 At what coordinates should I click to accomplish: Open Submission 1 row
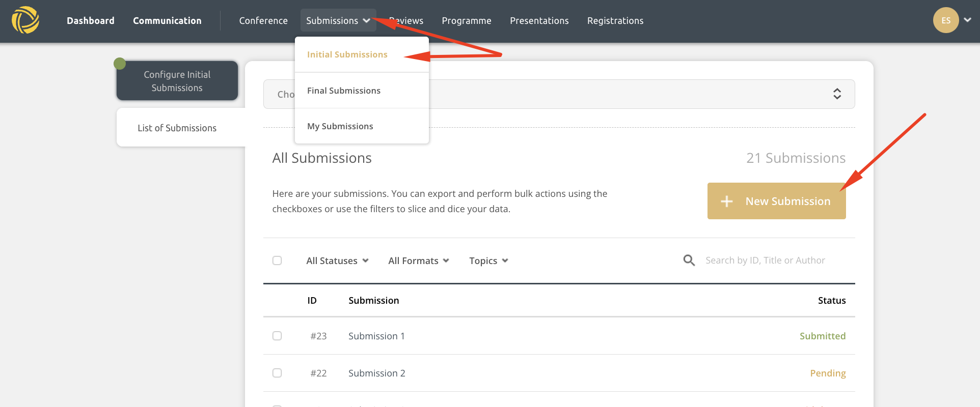(x=559, y=336)
